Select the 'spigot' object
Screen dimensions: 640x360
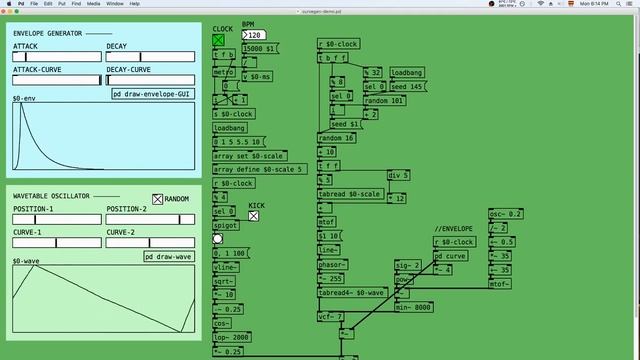click(x=226, y=225)
